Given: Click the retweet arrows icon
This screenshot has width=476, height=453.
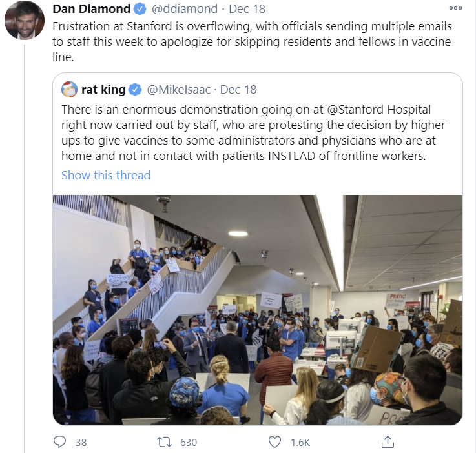Looking at the screenshot, I should [x=164, y=442].
